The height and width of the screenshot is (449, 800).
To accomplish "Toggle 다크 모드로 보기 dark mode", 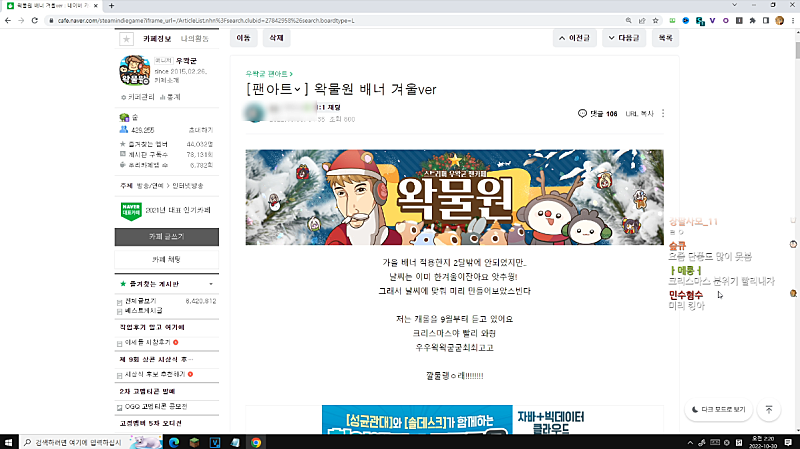I will tap(718, 409).
